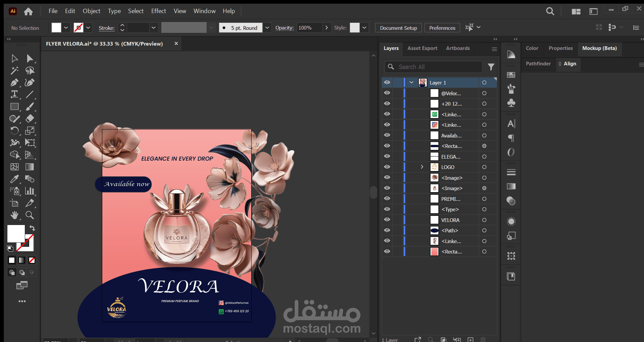Select the Eyedropper tool
The width and height of the screenshot is (644, 342).
[14, 179]
